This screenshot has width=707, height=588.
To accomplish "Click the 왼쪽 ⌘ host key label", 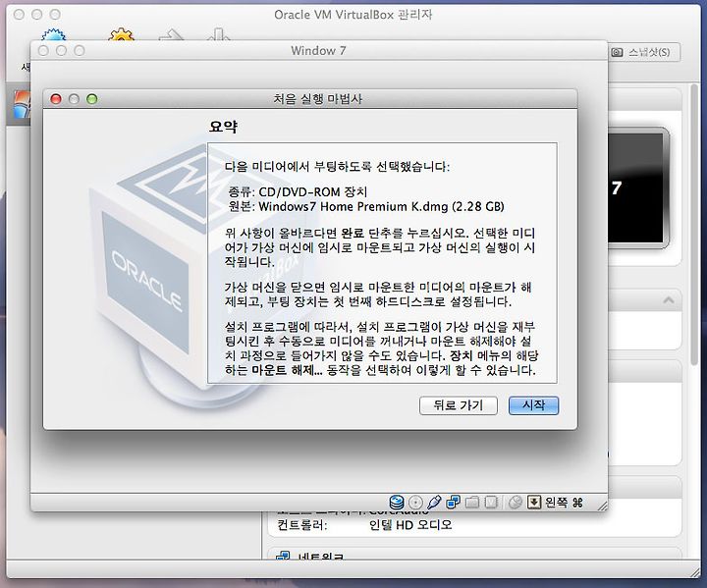I will [x=564, y=502].
